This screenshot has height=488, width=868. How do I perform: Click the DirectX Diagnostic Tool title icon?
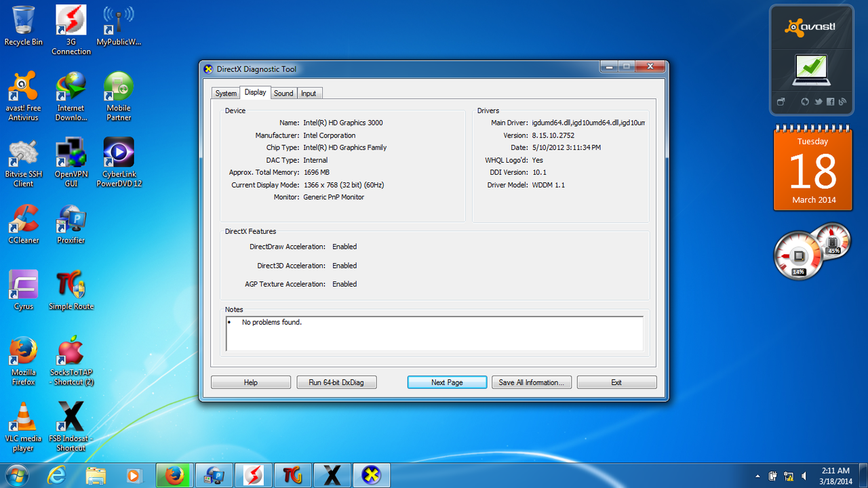click(208, 68)
